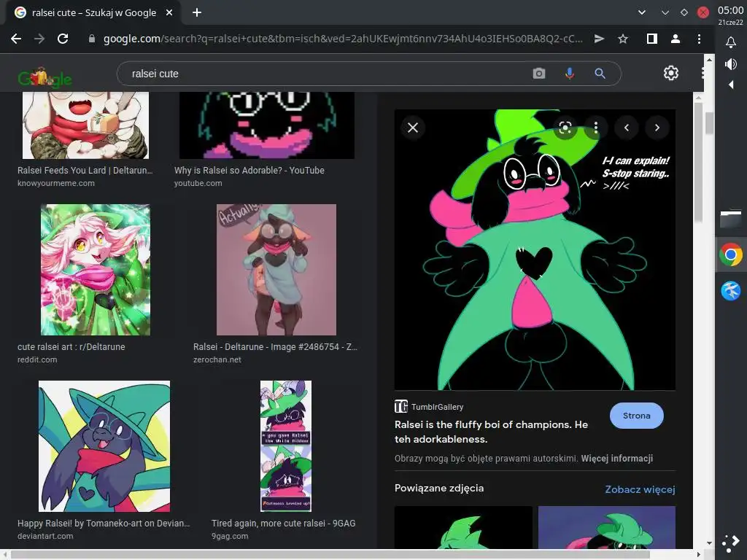Click the diamond restore icon in title bar
The width and height of the screenshot is (747, 560).
(684, 13)
